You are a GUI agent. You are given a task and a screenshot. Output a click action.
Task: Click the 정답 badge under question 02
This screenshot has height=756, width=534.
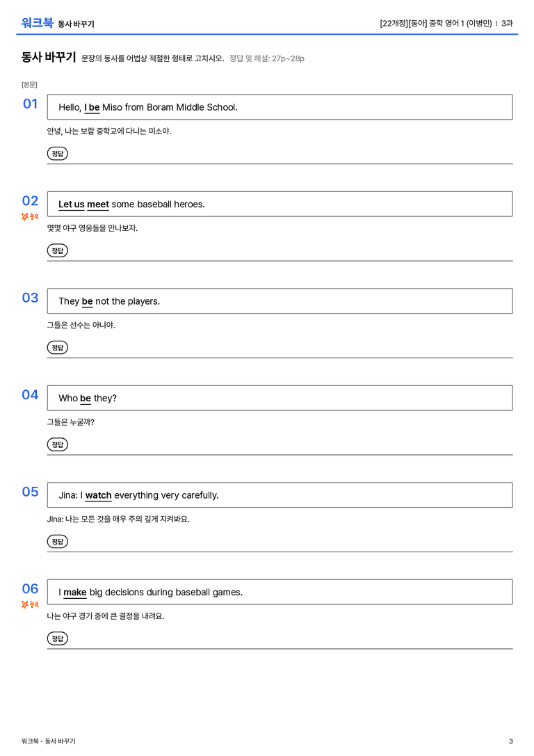[57, 250]
